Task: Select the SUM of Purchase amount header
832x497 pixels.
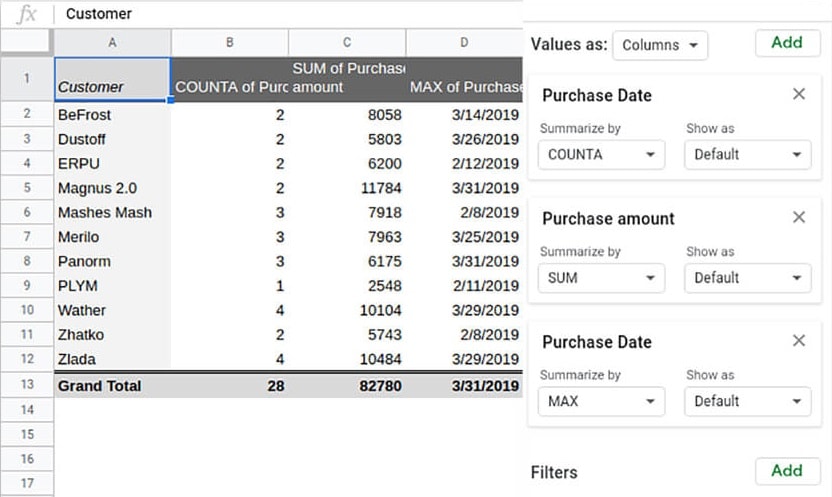Action: (x=347, y=79)
